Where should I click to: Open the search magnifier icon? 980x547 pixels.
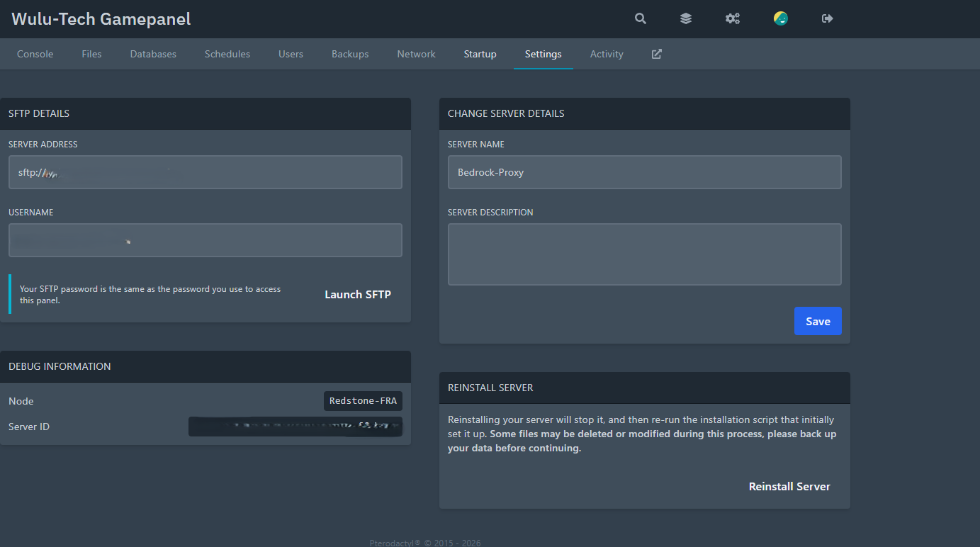coord(641,19)
